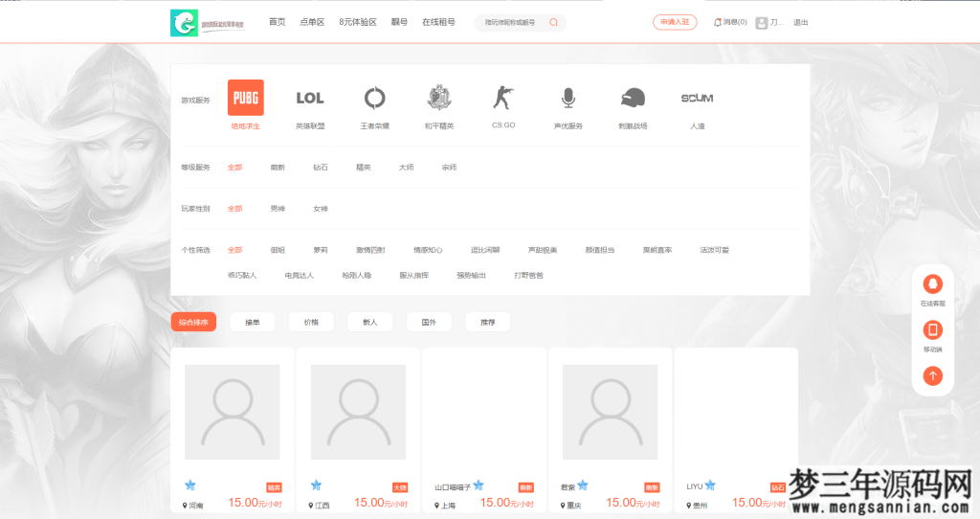
Task: Click the user avatar icon in header
Action: tap(761, 23)
